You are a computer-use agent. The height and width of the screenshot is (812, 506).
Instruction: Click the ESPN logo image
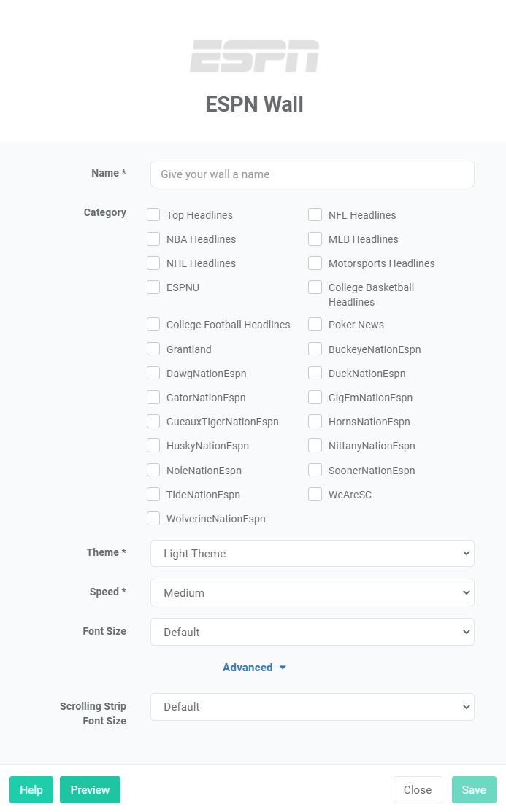tap(254, 56)
